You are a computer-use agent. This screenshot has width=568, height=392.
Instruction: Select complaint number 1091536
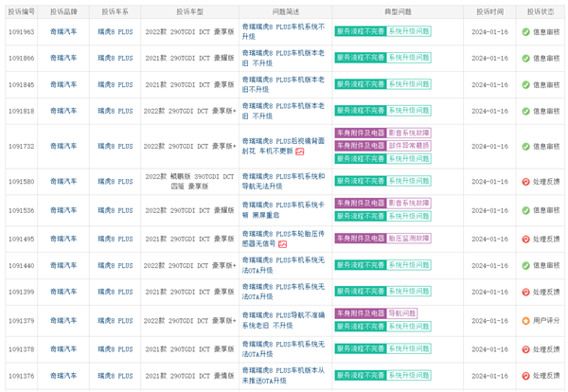pyautogui.click(x=22, y=210)
